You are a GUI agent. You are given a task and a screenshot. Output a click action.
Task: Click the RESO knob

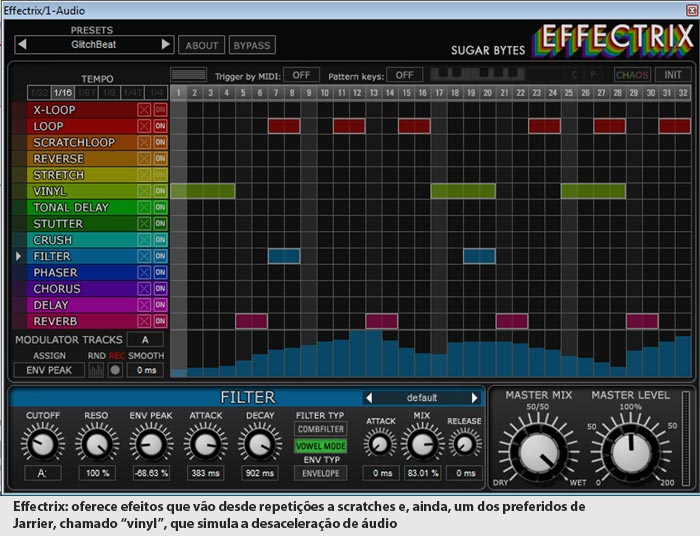[96, 445]
